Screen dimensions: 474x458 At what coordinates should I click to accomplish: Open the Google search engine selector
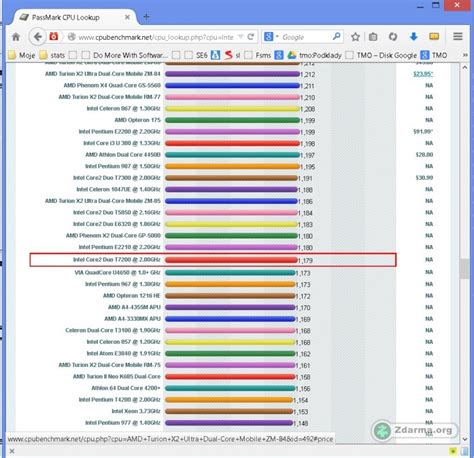coord(271,37)
